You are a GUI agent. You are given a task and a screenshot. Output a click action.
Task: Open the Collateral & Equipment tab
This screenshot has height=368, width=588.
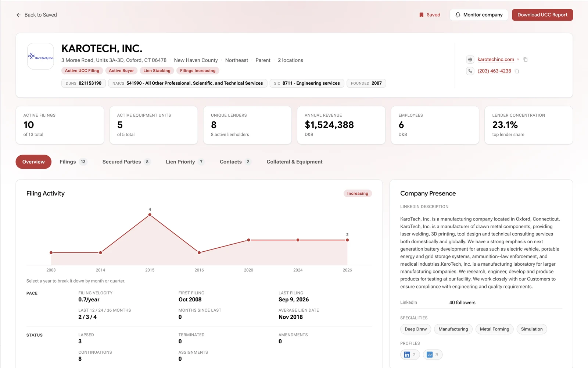pyautogui.click(x=295, y=162)
